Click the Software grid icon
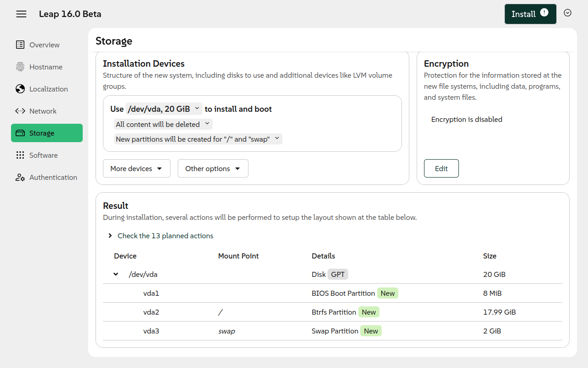 pyautogui.click(x=20, y=155)
